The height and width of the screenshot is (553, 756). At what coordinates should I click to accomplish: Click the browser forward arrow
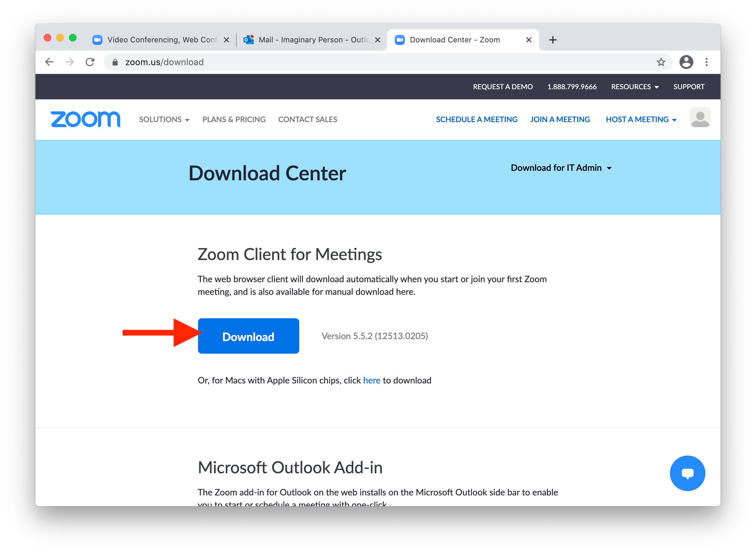(70, 62)
